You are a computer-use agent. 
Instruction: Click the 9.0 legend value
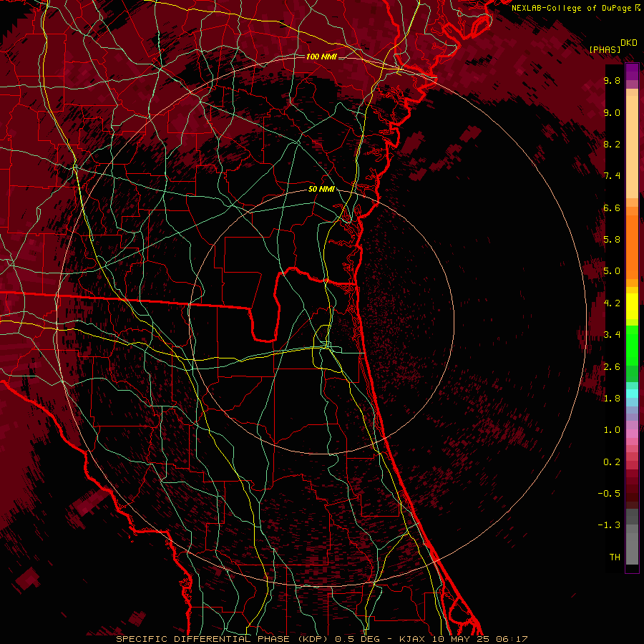coord(612,112)
